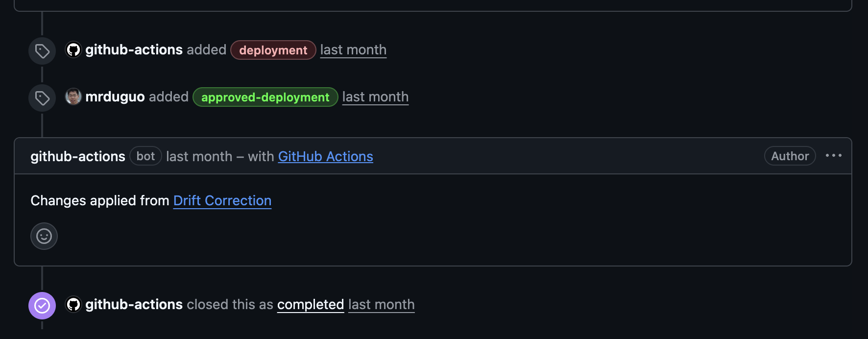Open the red deployment label
The image size is (868, 339).
(x=273, y=50)
